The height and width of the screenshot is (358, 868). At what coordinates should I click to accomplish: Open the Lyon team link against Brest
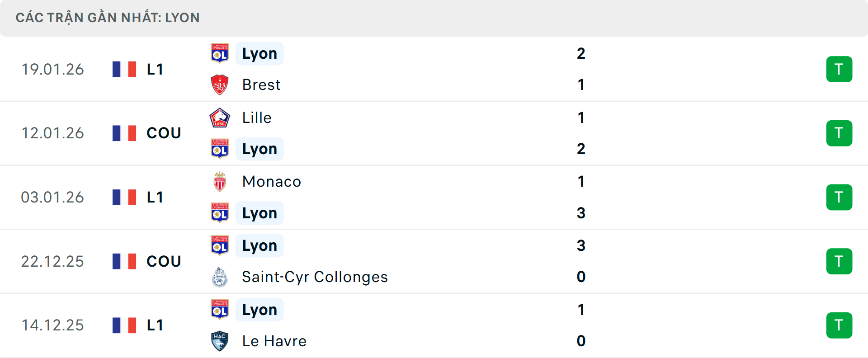pos(259,54)
